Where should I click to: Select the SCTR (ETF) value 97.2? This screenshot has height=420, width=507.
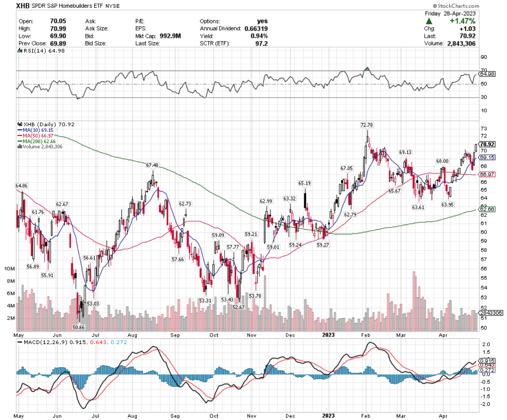coord(261,43)
